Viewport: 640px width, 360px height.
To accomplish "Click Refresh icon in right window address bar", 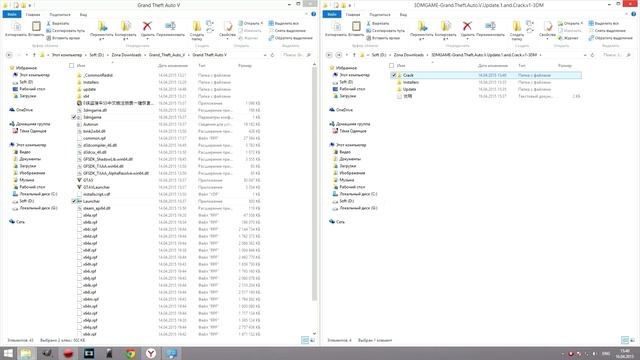I will [593, 55].
